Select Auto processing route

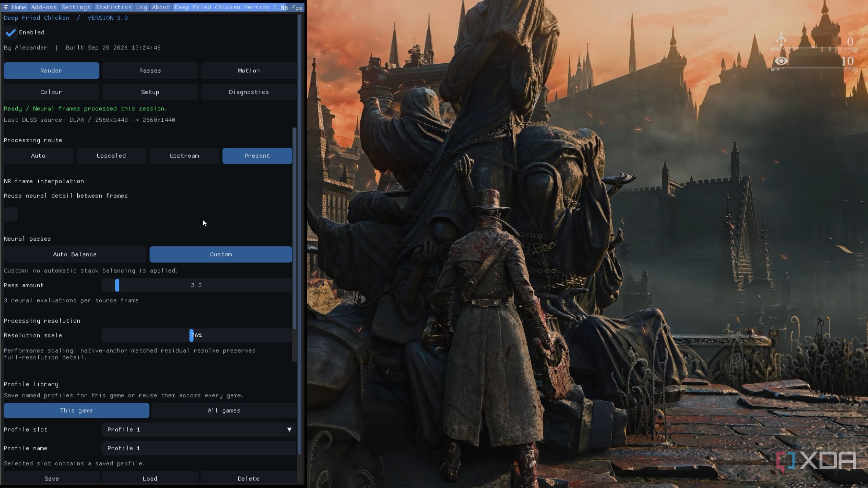pyautogui.click(x=38, y=156)
